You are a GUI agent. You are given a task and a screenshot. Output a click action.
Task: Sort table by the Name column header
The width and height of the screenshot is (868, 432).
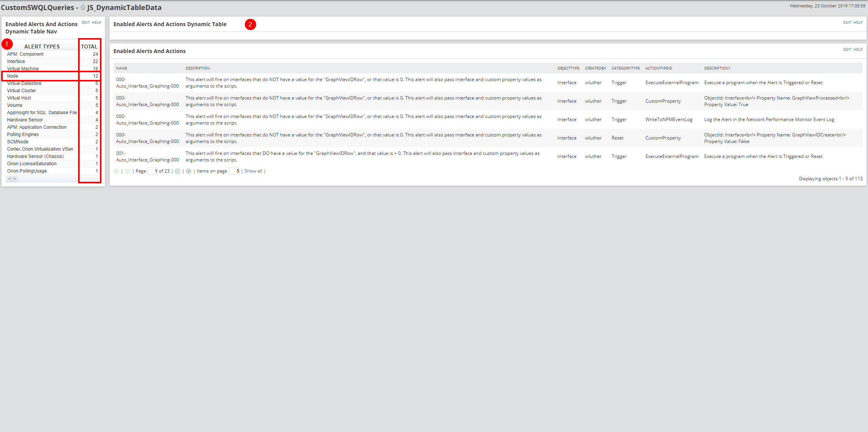[x=121, y=68]
